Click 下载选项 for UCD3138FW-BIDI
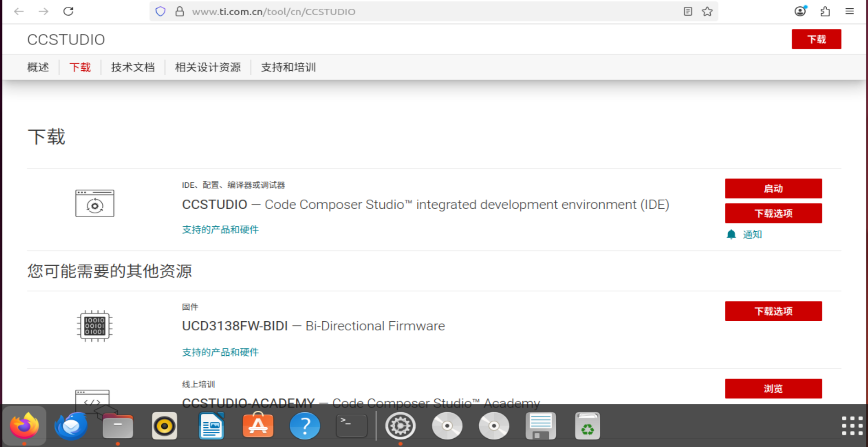The image size is (868, 447). tap(774, 311)
